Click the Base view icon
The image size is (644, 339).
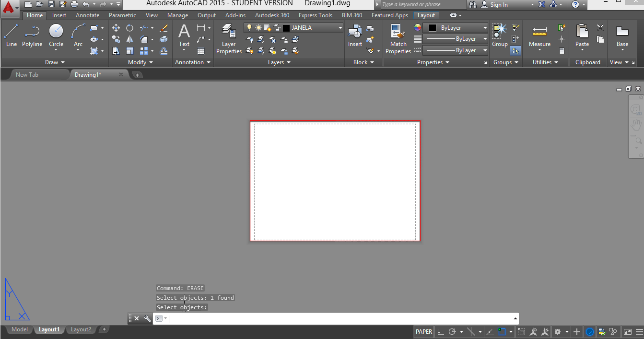pos(622,35)
